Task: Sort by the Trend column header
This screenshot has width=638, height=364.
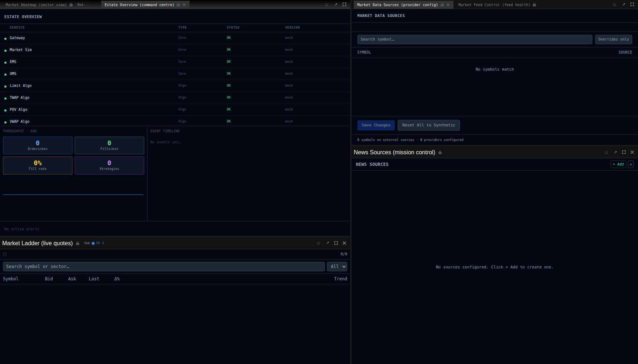Action: (340, 279)
